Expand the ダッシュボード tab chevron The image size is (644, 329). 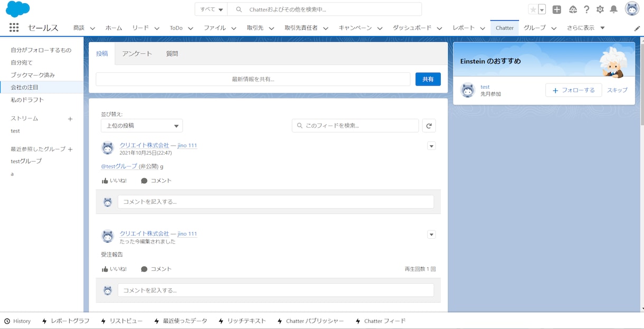[x=439, y=29]
